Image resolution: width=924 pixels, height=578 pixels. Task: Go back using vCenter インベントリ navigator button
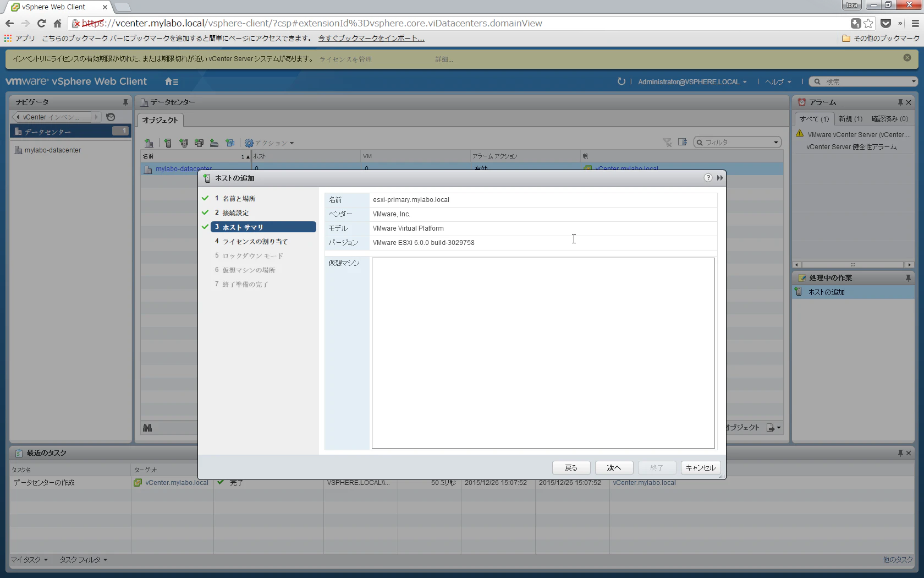51,117
